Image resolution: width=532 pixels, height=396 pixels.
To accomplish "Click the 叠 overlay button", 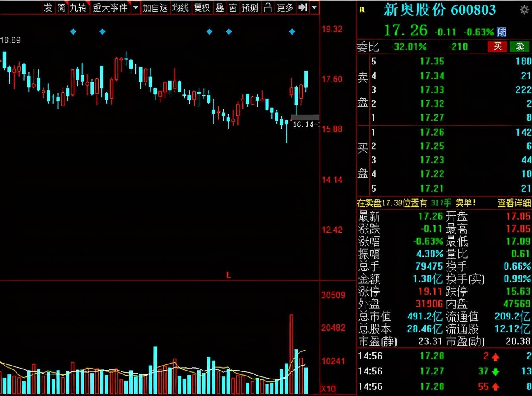I will pyautogui.click(x=219, y=7).
